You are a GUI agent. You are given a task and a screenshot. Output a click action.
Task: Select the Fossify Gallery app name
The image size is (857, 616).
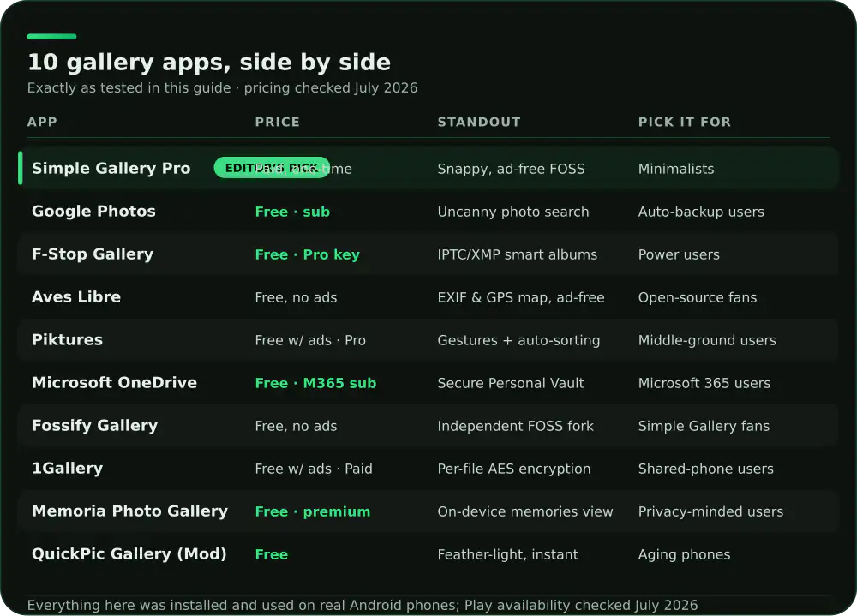click(94, 425)
